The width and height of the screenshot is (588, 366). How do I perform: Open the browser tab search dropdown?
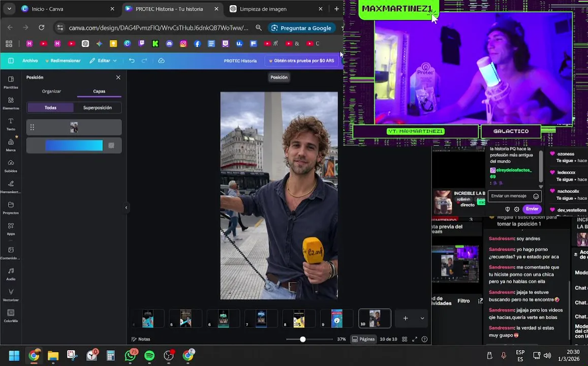pyautogui.click(x=9, y=9)
